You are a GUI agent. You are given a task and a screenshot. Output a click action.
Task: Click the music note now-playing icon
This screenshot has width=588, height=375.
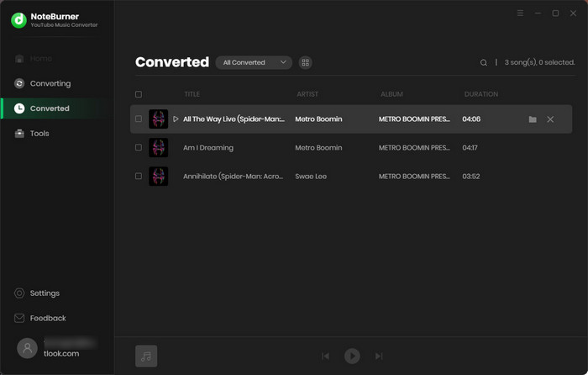(146, 356)
